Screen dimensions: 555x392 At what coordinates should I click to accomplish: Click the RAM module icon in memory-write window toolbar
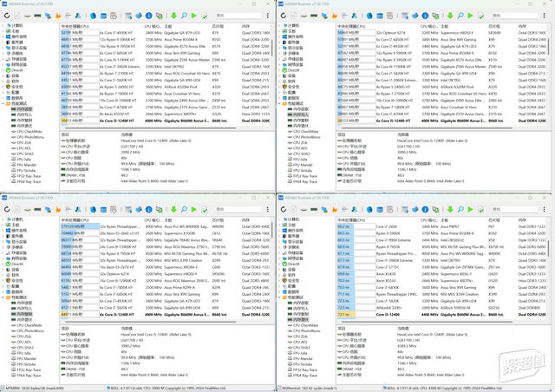point(314,16)
